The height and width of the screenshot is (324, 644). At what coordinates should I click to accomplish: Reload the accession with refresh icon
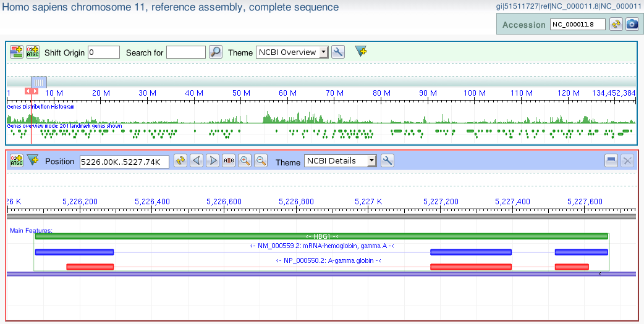pos(616,24)
